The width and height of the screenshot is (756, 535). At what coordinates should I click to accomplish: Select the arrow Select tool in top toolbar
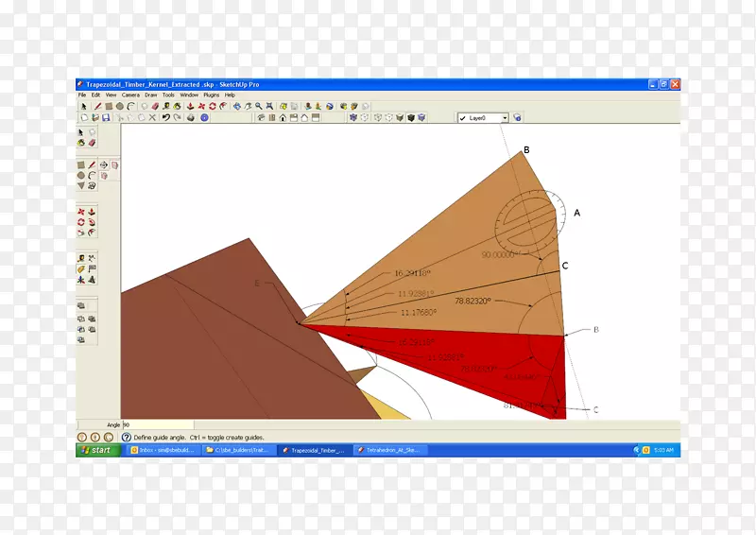(83, 107)
